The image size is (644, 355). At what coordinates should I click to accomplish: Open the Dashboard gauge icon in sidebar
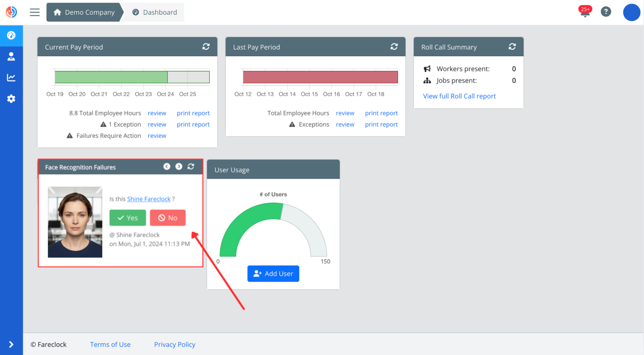click(11, 36)
